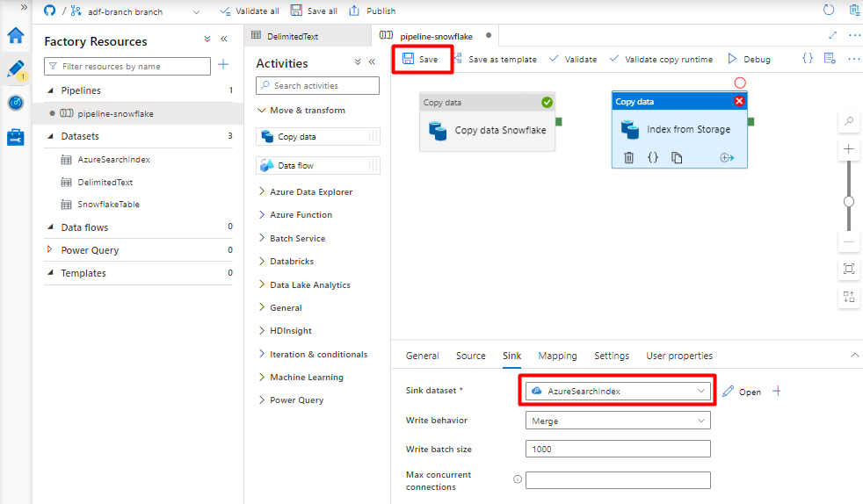Screen dimensions: 863x504
Task: Open the Source tab
Action: point(470,356)
